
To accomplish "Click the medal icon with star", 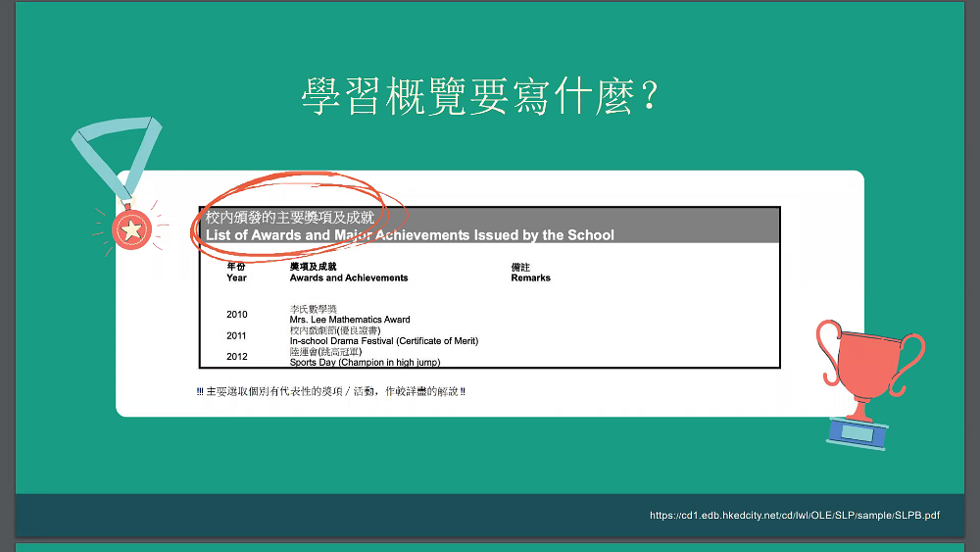I will click(132, 229).
